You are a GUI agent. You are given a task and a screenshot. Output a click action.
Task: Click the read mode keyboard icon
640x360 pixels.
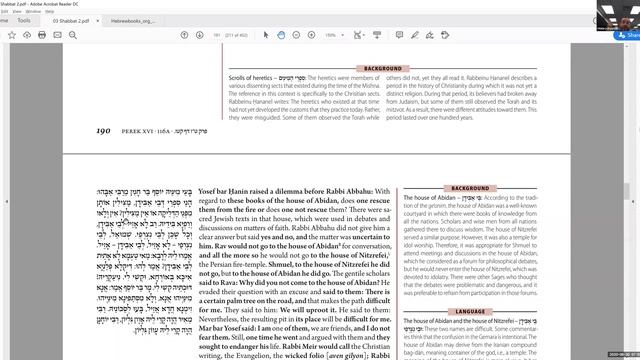point(377,35)
